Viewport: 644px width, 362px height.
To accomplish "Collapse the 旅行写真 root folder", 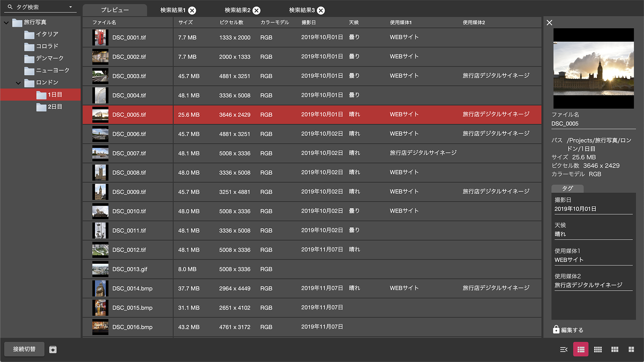I will (x=6, y=23).
